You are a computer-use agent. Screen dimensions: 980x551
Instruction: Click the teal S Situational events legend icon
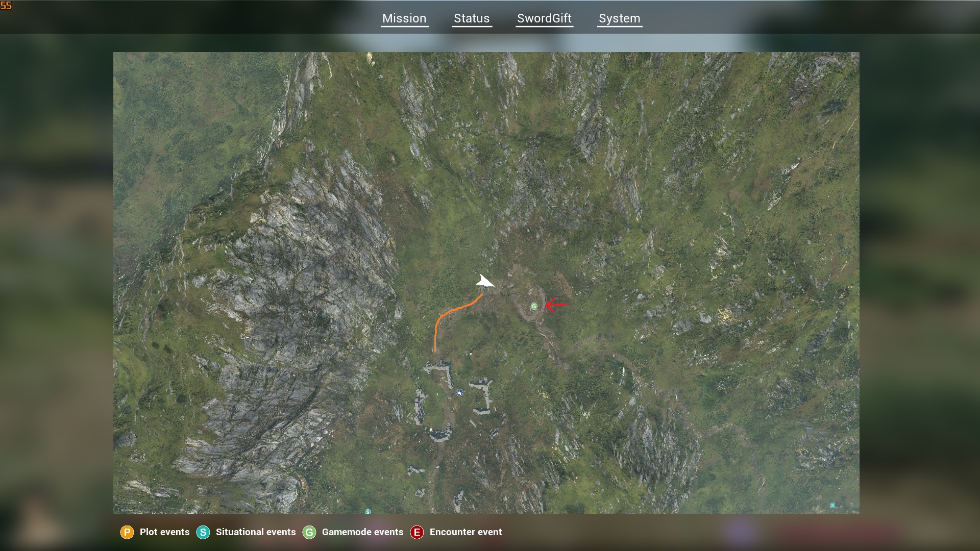tap(203, 532)
